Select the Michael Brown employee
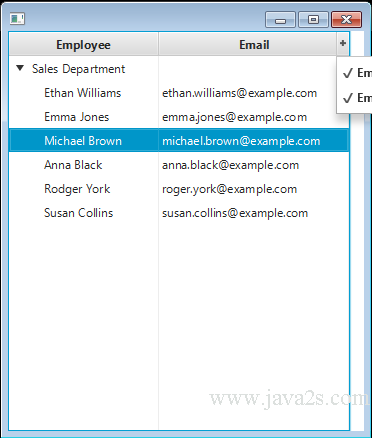Image resolution: width=372 pixels, height=438 pixels. [x=83, y=141]
